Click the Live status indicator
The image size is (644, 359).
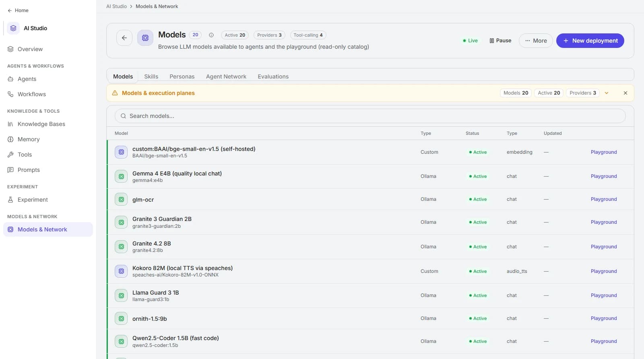470,41
